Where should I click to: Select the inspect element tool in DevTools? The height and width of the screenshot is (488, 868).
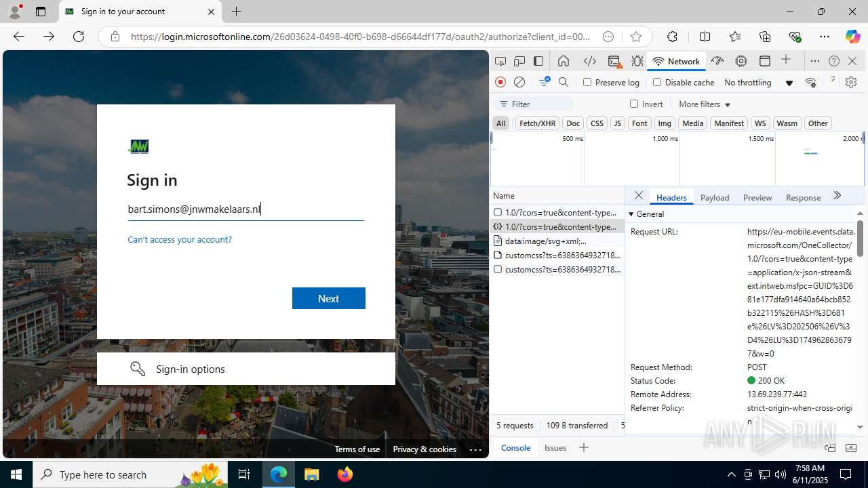pyautogui.click(x=500, y=61)
